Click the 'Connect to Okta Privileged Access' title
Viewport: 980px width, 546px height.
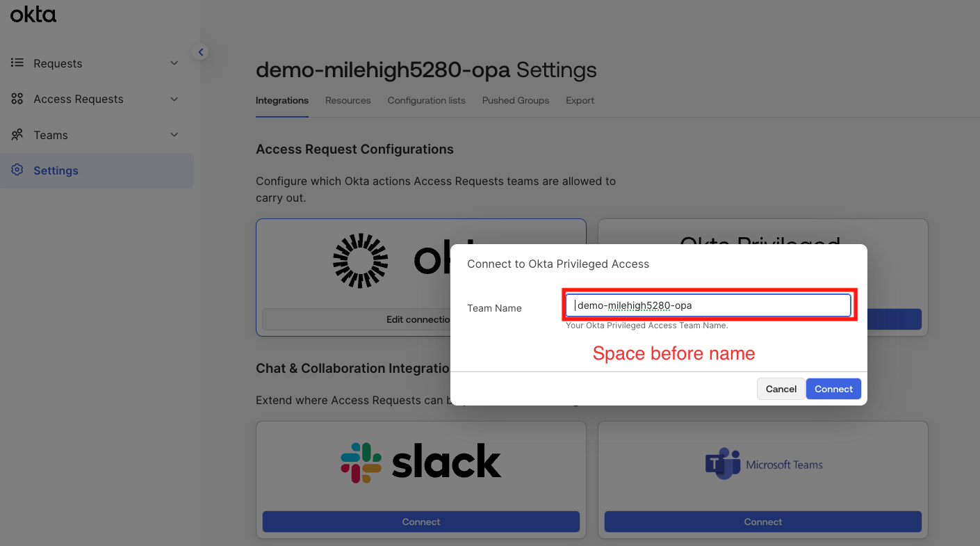[558, 264]
